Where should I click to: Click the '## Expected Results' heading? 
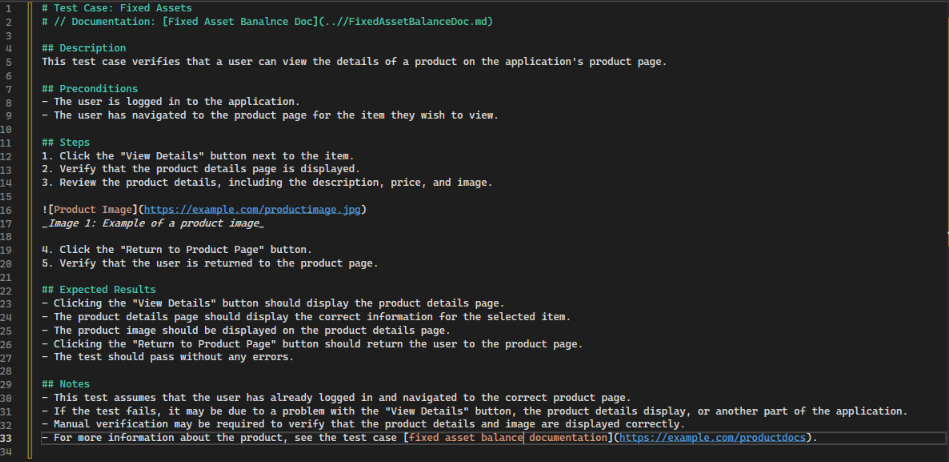click(x=99, y=290)
